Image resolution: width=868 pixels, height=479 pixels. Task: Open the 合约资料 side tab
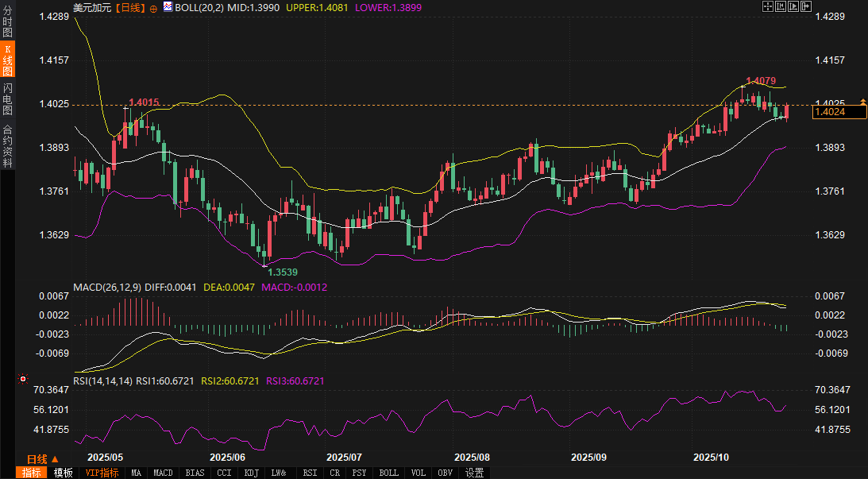pyautogui.click(x=7, y=146)
